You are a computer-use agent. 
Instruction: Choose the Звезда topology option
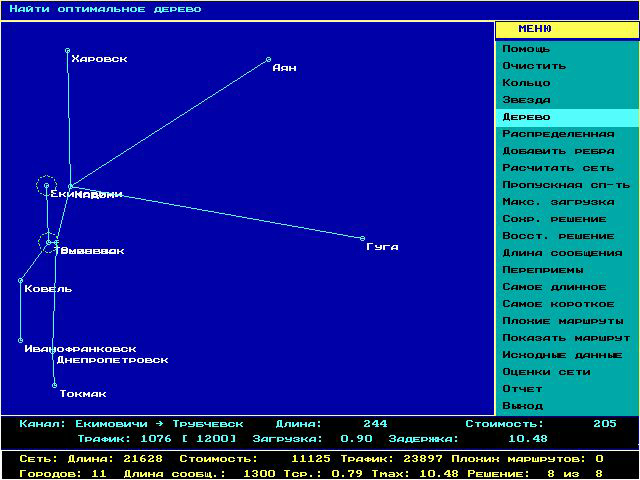tap(567, 100)
